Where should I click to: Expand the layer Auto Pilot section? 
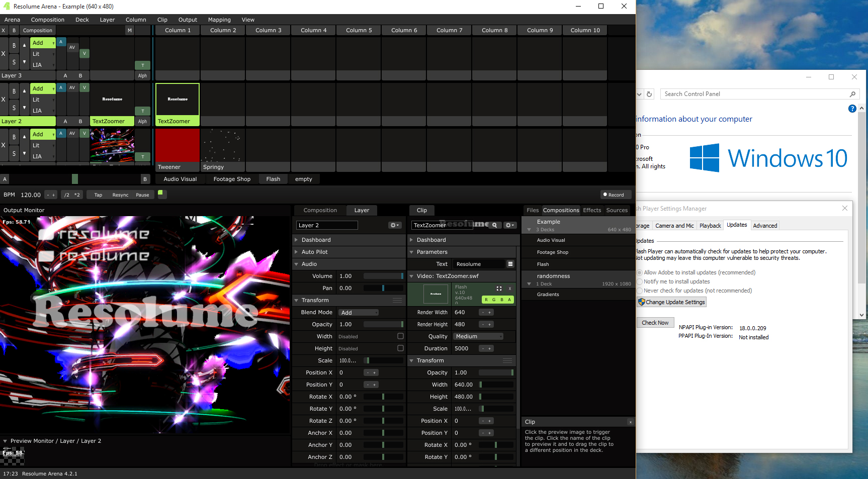[x=314, y=252]
